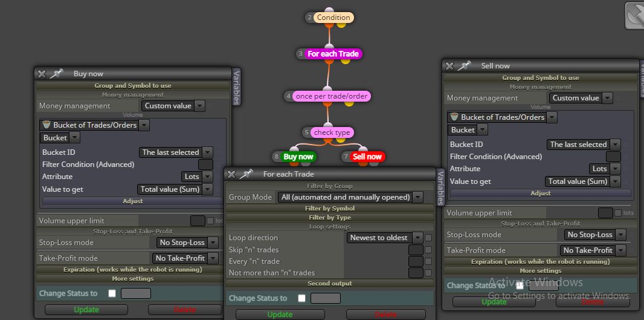Pin the Buy now panel
The height and width of the screenshot is (320, 644).
(x=56, y=74)
